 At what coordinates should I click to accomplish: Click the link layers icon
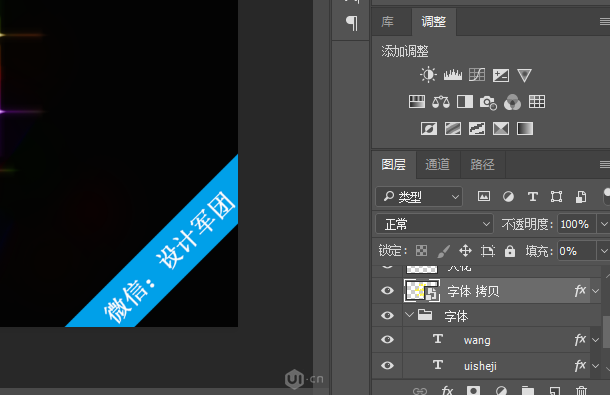tap(420, 390)
